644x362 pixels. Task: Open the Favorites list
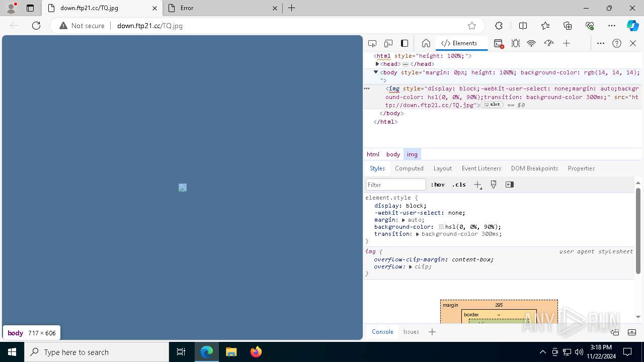(545, 26)
